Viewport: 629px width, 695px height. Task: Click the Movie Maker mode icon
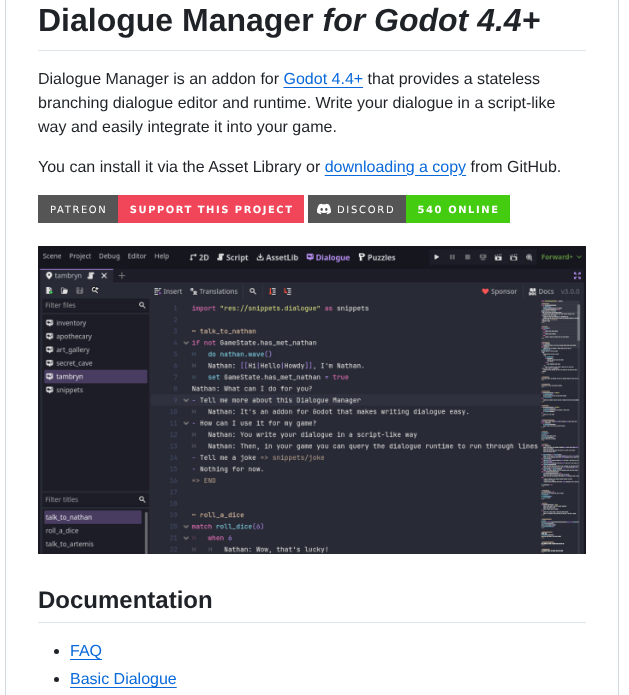[529, 257]
